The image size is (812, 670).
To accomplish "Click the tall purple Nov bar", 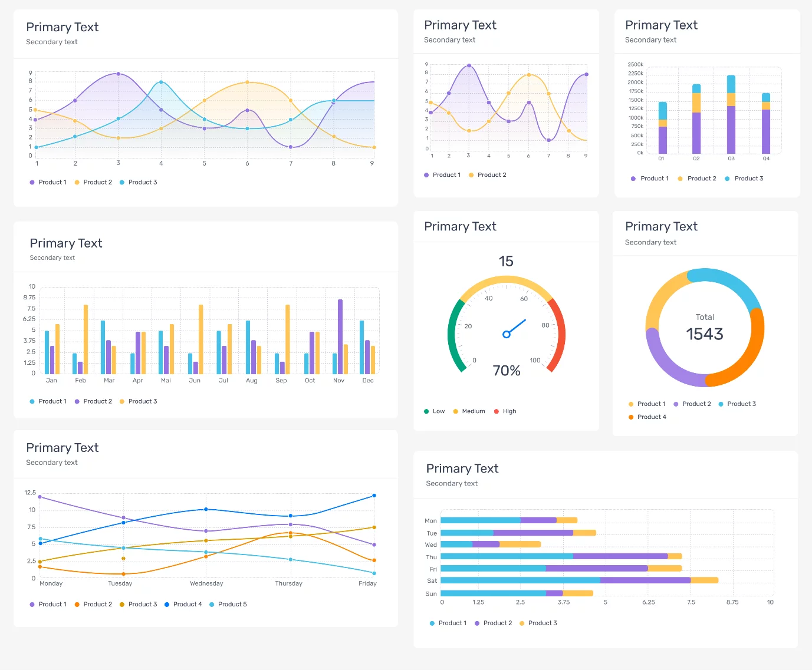I will pos(340,336).
